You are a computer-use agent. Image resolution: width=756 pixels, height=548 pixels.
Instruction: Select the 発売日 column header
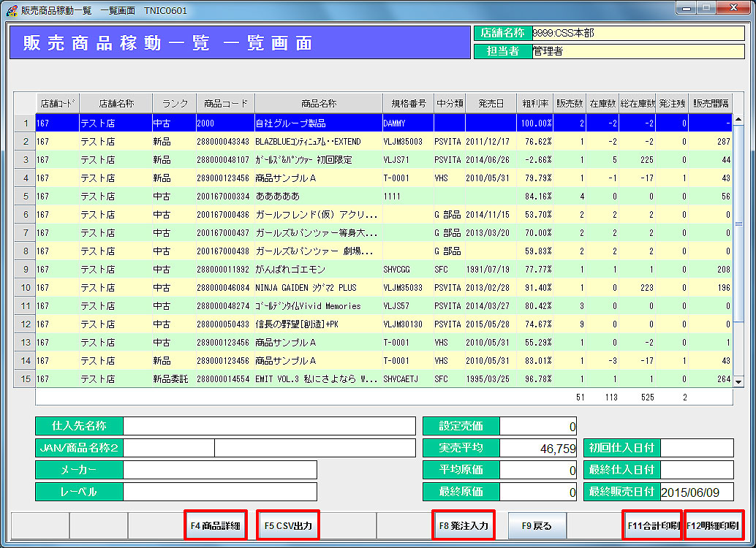[491, 103]
